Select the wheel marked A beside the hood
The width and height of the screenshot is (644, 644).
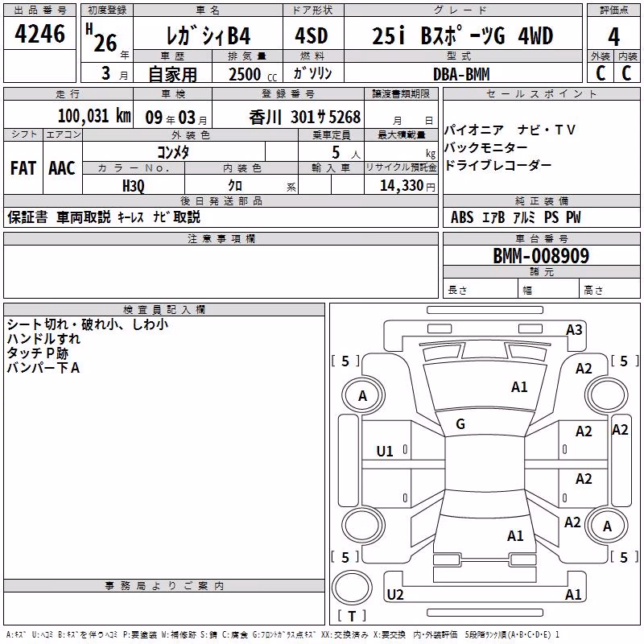(x=362, y=395)
